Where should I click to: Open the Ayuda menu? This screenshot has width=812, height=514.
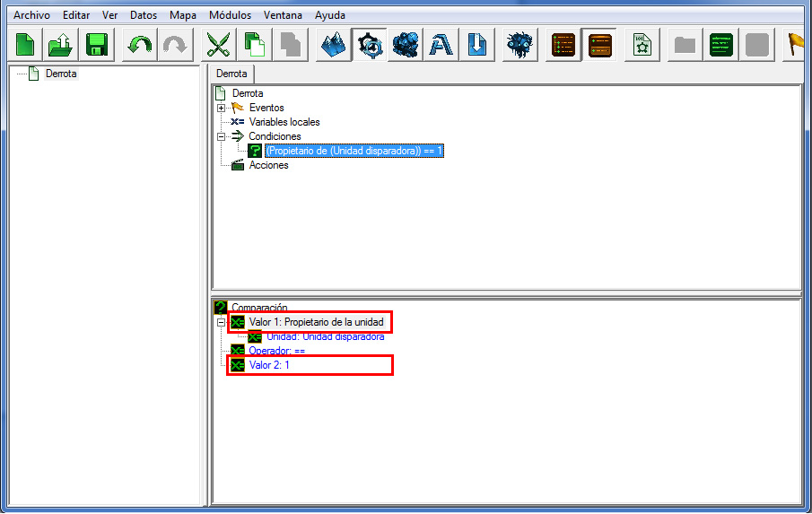(330, 15)
